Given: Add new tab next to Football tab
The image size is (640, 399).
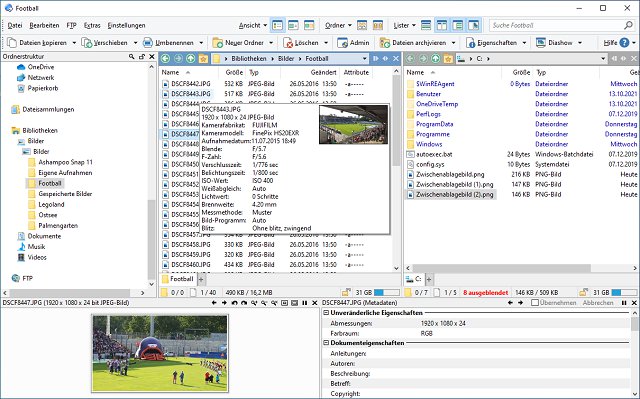Looking at the screenshot, I should 201,279.
